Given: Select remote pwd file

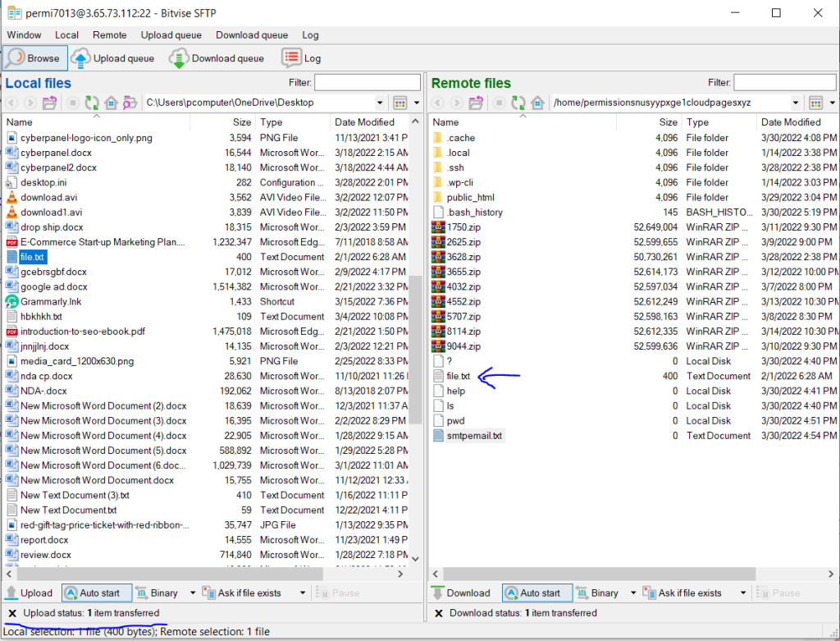Looking at the screenshot, I should pos(456,421).
